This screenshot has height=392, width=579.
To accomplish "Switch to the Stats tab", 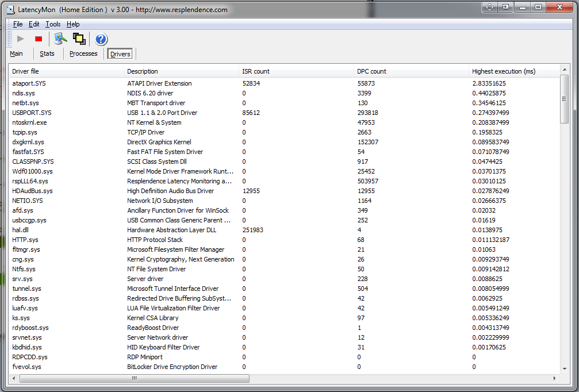I will coord(47,53).
